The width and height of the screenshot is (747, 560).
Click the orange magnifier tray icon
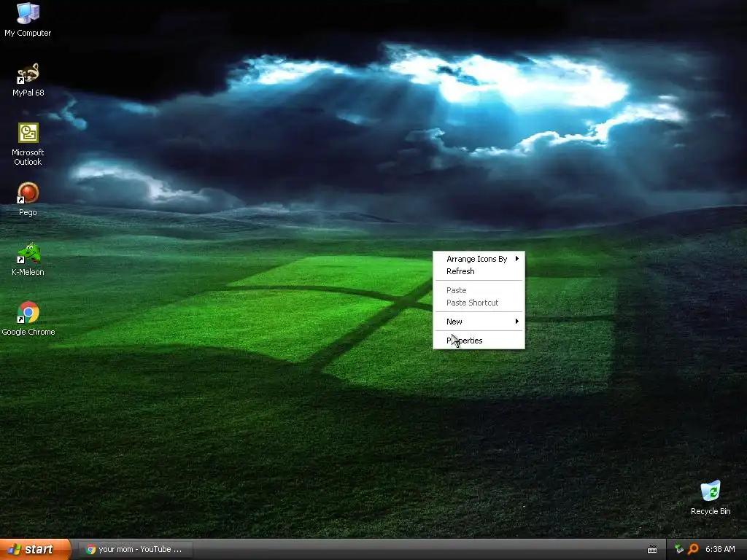[x=693, y=549]
